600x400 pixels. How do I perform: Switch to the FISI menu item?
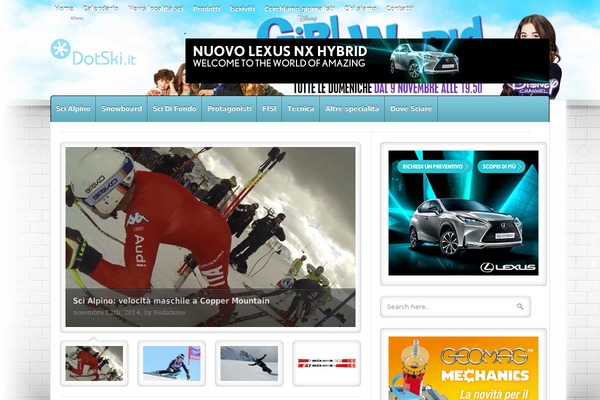(269, 109)
